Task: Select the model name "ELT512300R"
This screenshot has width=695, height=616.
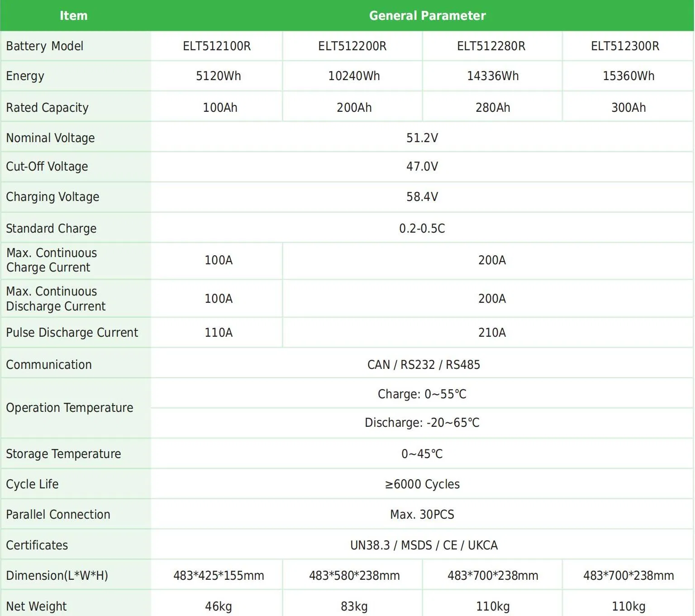Action: point(625,46)
